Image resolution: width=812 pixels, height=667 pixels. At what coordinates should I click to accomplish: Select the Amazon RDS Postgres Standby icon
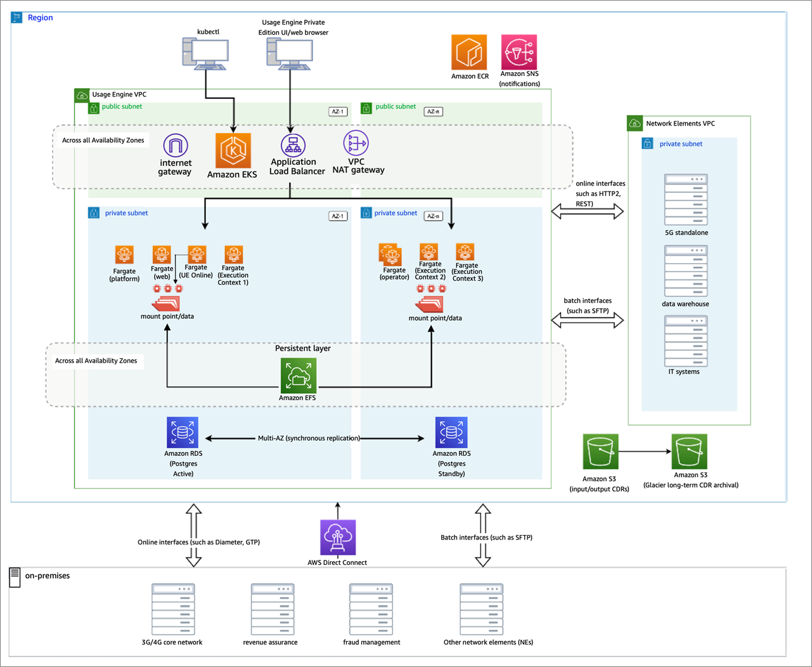click(x=451, y=432)
